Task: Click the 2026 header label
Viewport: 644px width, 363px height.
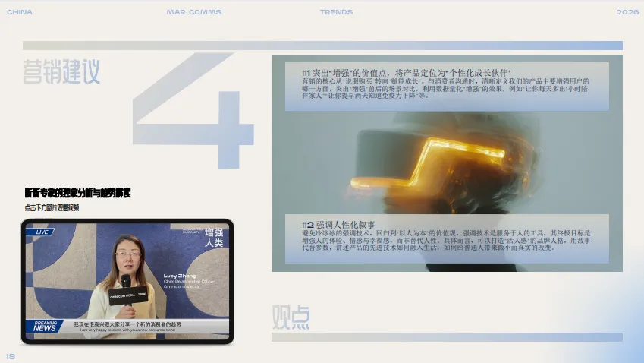Action: [x=627, y=12]
